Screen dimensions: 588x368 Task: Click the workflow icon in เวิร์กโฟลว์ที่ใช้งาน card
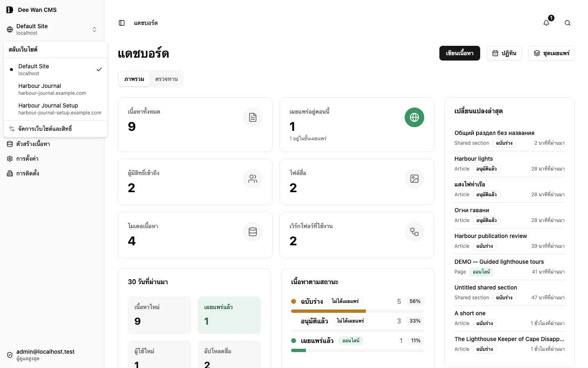coord(414,232)
